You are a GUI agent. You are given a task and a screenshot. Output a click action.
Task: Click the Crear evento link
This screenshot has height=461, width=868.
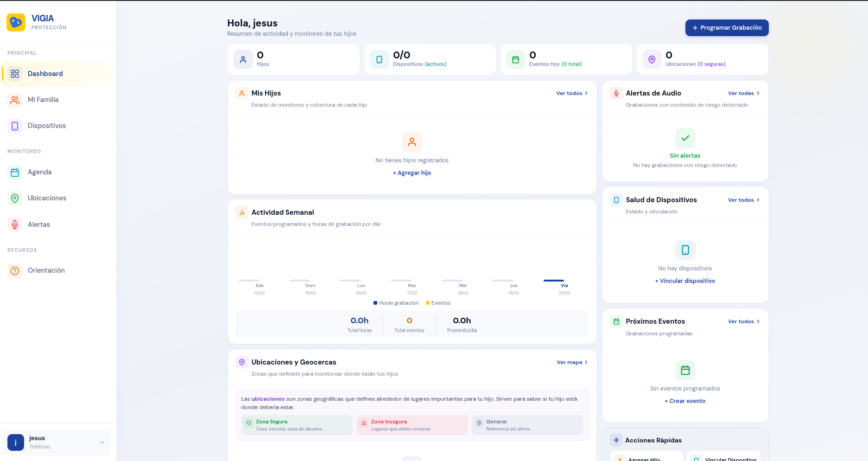point(685,401)
